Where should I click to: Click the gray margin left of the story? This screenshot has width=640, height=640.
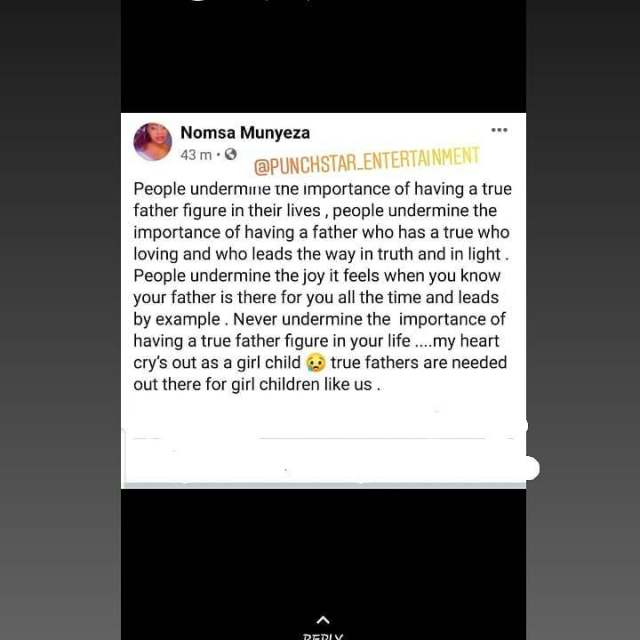60,320
